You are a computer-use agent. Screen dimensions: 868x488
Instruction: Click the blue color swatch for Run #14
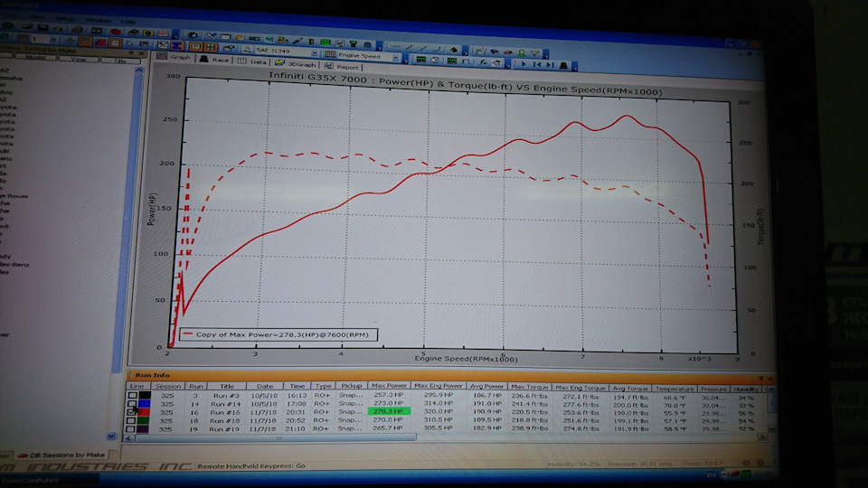(144, 403)
